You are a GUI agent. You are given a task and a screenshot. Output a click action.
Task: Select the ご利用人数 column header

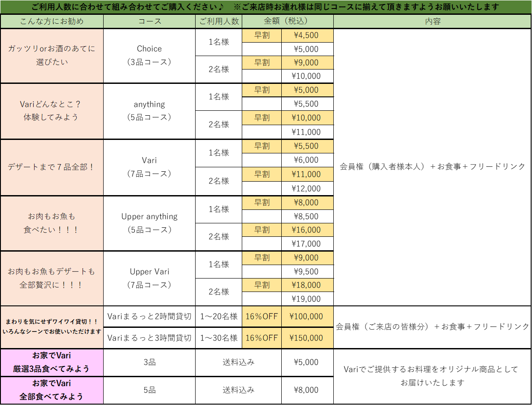[219, 21]
